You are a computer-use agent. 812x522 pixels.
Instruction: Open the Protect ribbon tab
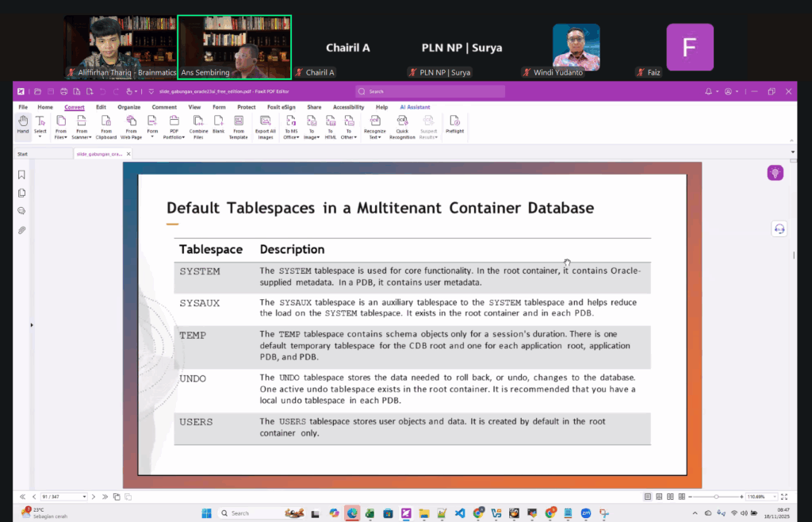[x=247, y=107]
